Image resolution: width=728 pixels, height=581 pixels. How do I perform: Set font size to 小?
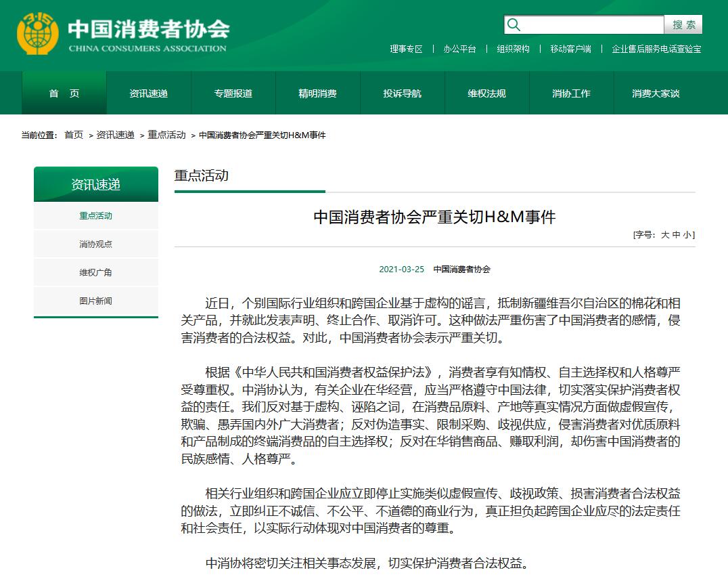point(687,235)
